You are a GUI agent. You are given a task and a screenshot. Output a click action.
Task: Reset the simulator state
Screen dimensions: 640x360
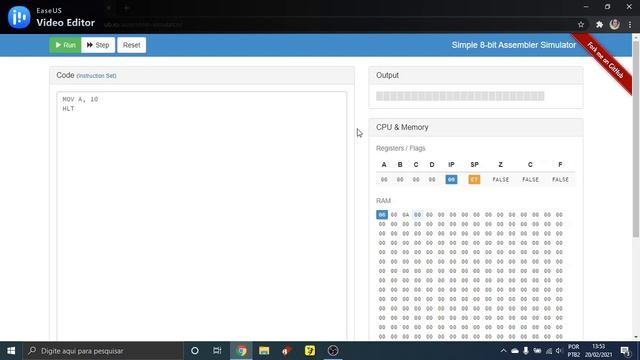(x=131, y=45)
